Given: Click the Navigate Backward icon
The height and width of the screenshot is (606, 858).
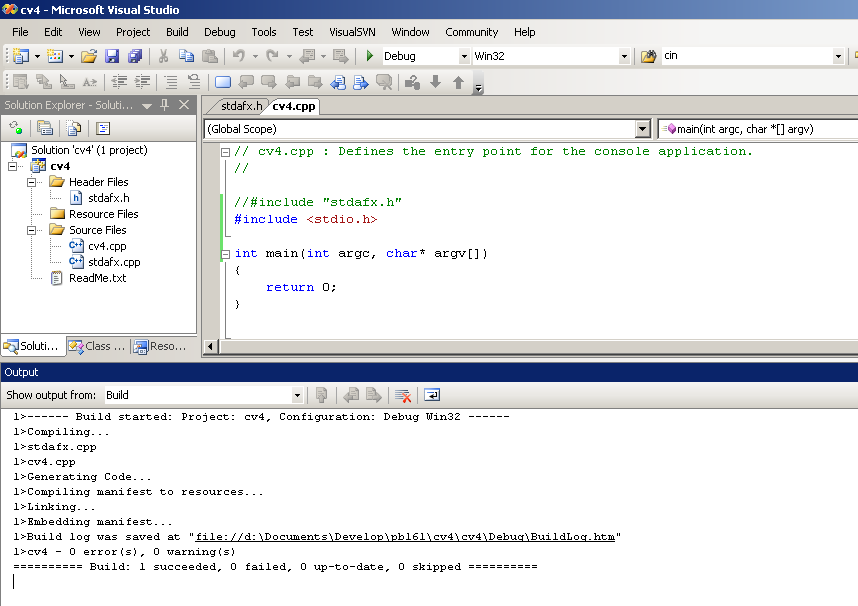Looking at the screenshot, I should (x=308, y=56).
